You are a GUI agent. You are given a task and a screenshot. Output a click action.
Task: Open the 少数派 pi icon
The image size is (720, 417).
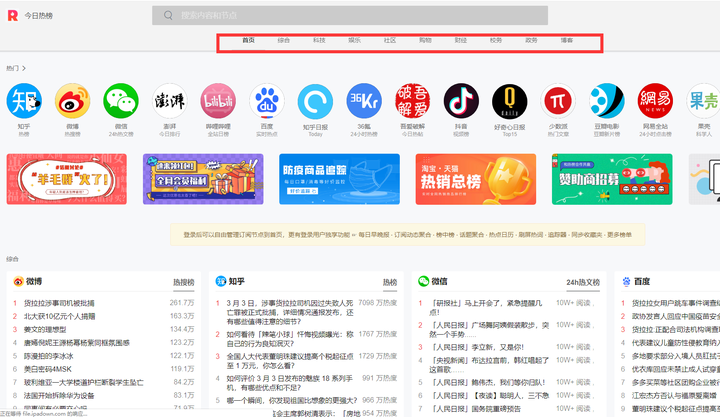pos(558,101)
